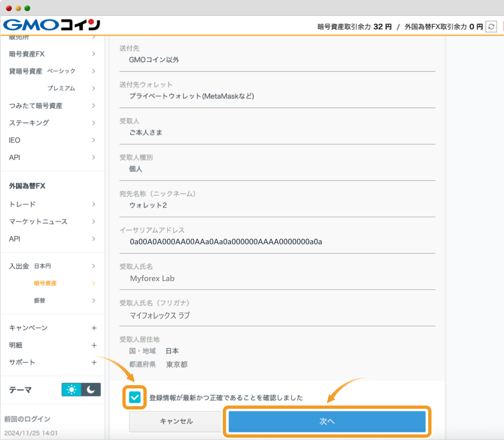
Task: Open 入出金 日本円 menu item
Action: coord(30,266)
